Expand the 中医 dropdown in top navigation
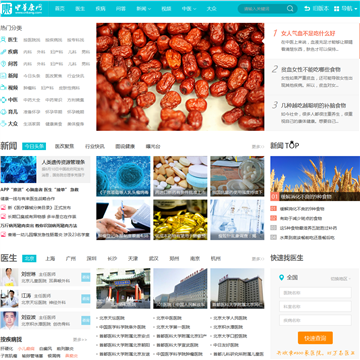 189,9
